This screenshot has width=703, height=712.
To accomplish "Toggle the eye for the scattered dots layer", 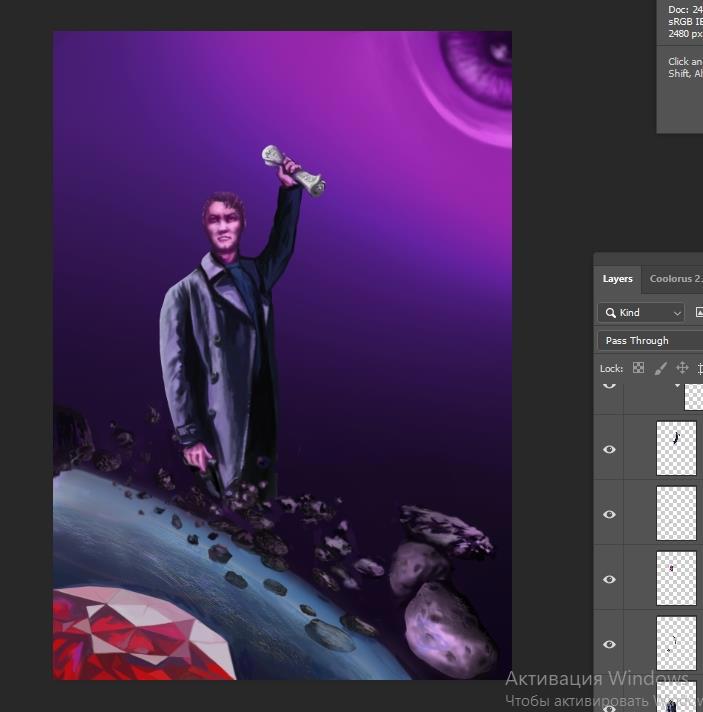I will [x=609, y=644].
